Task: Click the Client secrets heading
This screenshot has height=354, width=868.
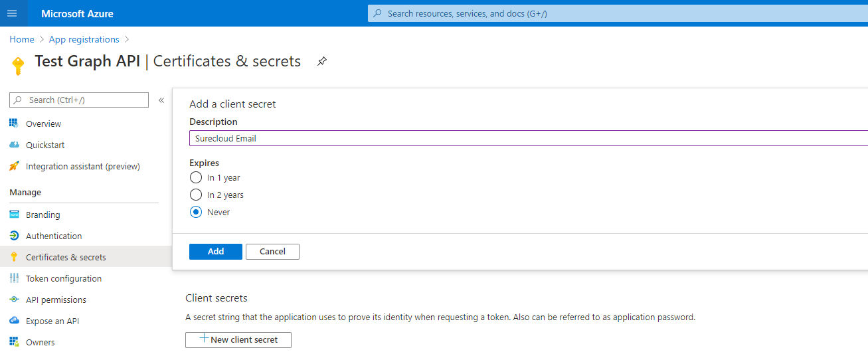Action: (217, 298)
